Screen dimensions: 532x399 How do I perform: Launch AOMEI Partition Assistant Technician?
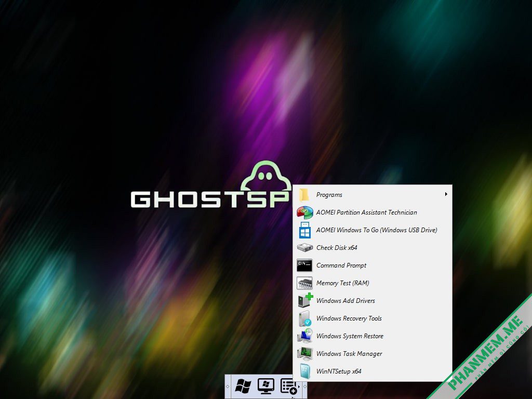(x=372, y=212)
